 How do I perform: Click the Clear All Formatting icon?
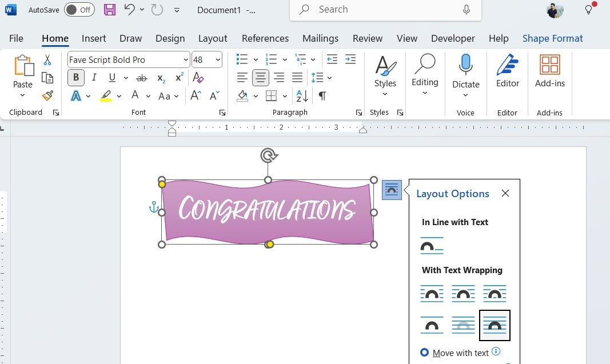coord(198,78)
